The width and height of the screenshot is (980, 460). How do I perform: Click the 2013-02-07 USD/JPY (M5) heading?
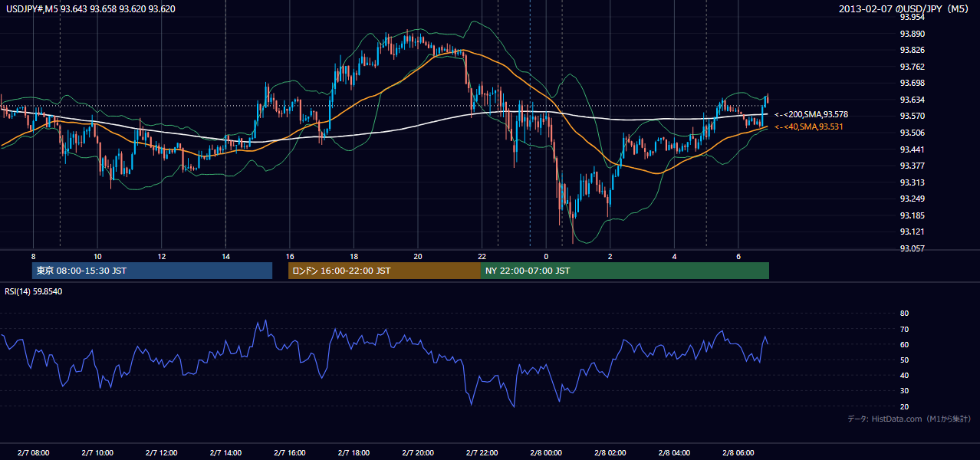(x=905, y=9)
